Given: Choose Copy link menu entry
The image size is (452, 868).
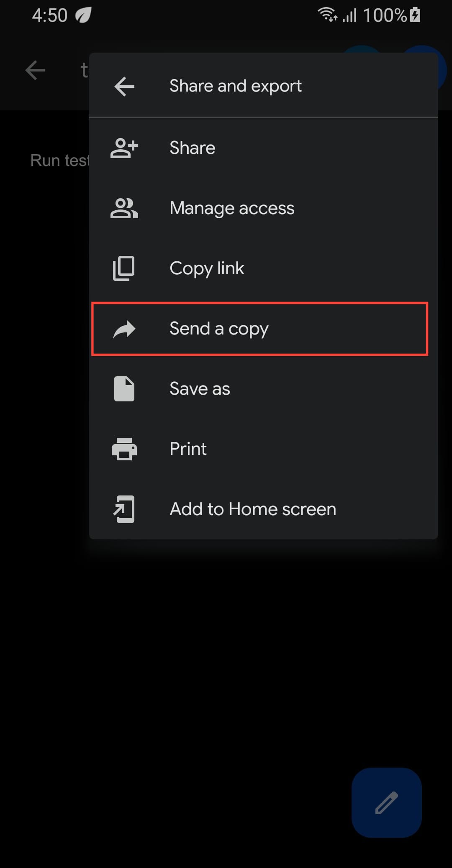Looking at the screenshot, I should [x=207, y=268].
